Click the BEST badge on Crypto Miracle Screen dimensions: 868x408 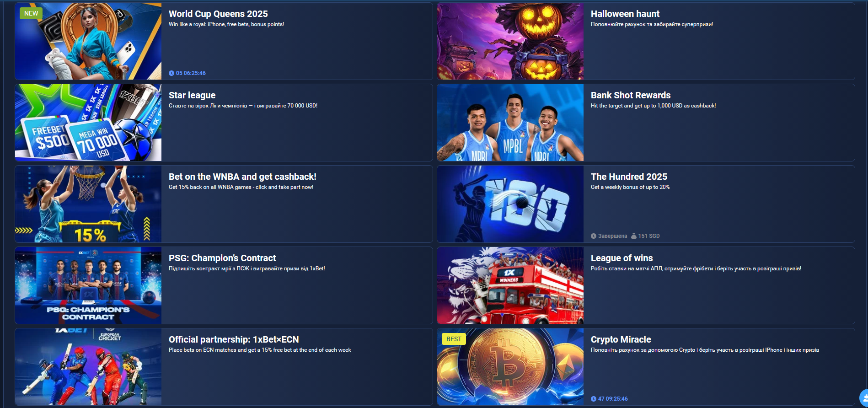pyautogui.click(x=453, y=339)
